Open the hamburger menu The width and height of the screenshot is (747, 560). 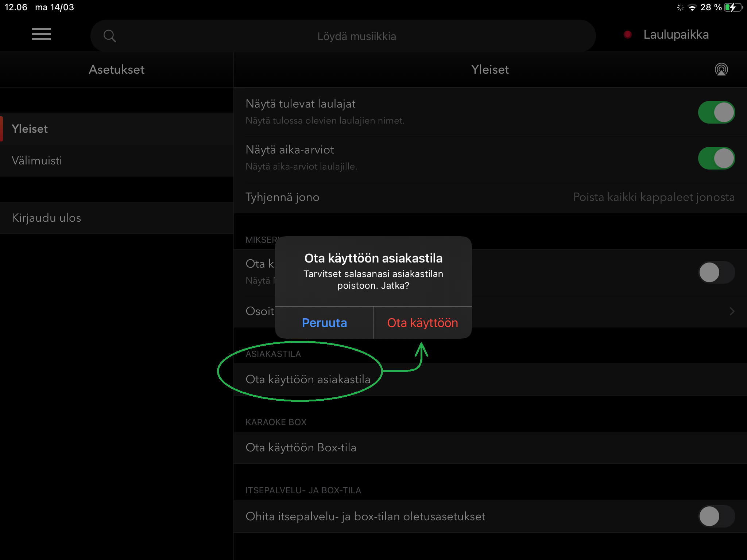pos(42,34)
